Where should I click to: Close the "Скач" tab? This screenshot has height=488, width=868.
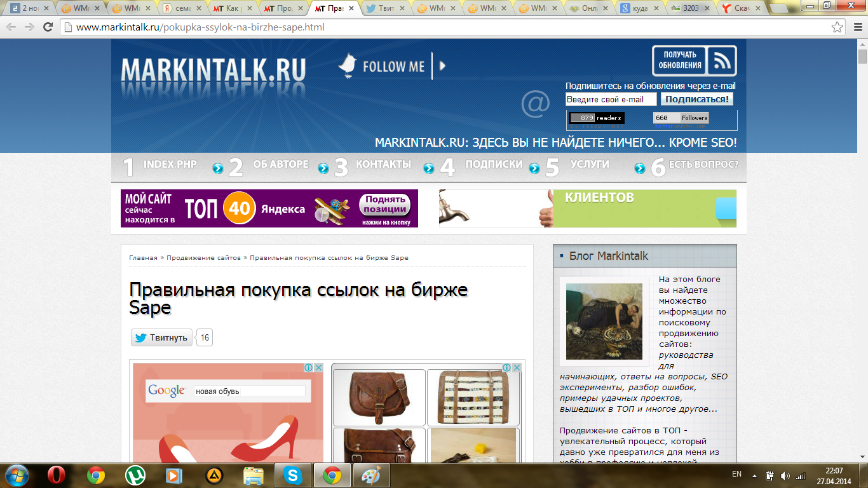[x=757, y=9]
